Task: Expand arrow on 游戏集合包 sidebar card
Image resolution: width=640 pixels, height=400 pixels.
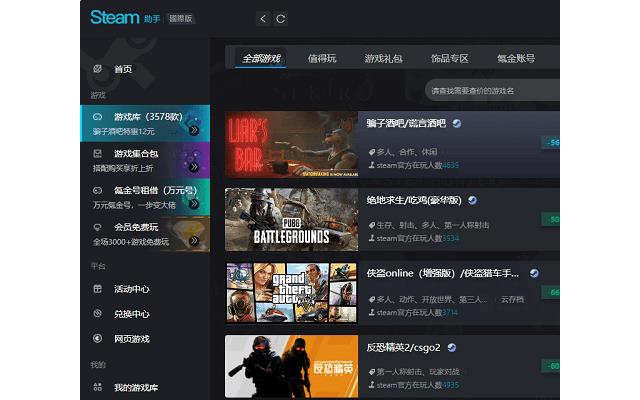Action: click(194, 167)
